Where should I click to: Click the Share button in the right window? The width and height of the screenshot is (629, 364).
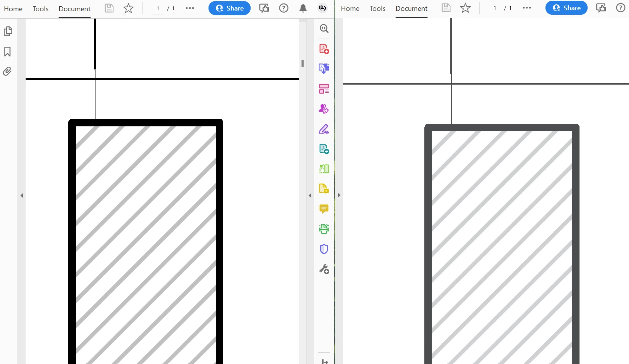coord(567,8)
